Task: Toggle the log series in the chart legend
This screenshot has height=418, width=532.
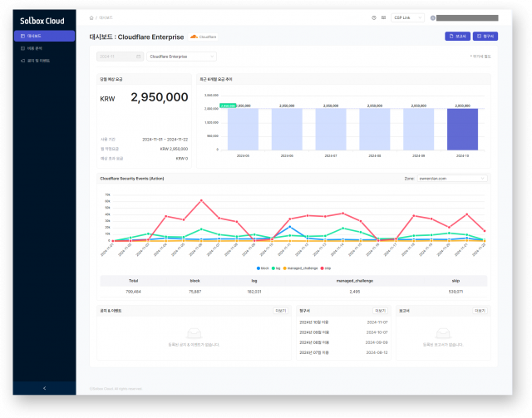Action: 276,268
